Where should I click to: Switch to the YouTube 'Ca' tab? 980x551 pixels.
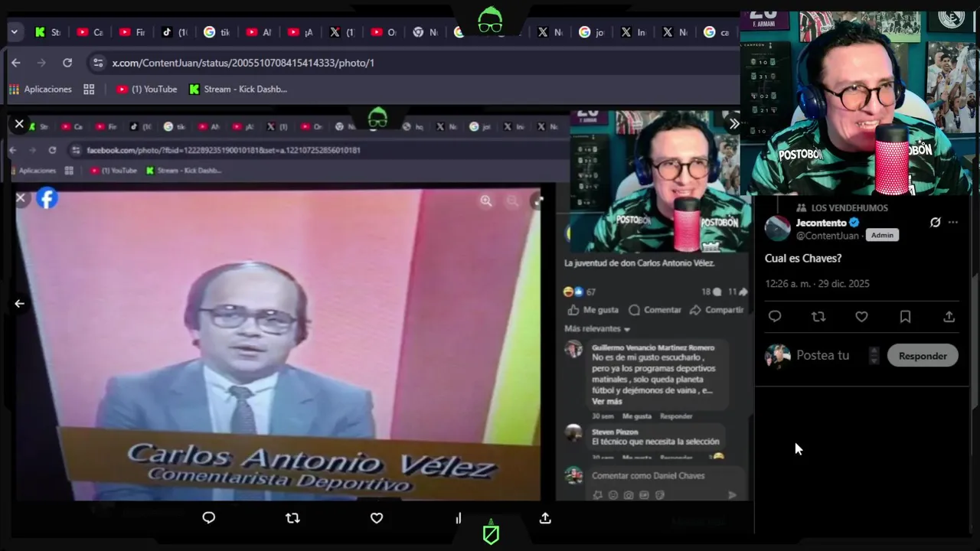[90, 32]
